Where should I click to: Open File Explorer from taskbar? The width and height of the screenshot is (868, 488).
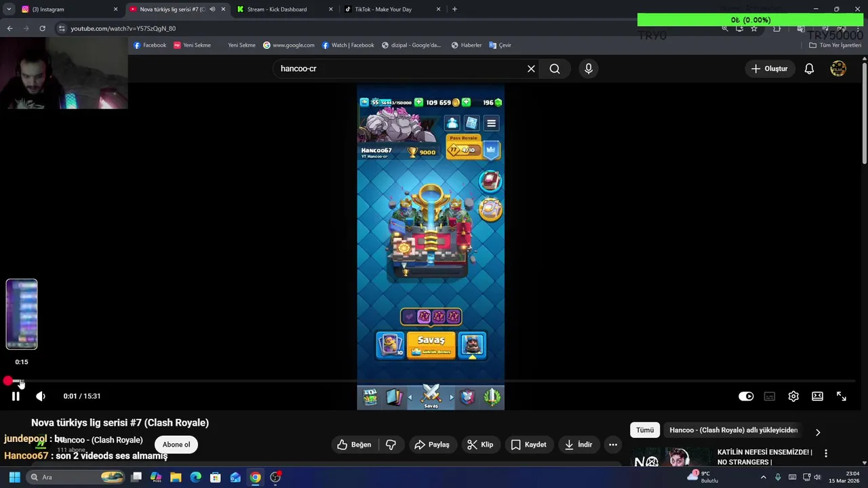(176, 477)
